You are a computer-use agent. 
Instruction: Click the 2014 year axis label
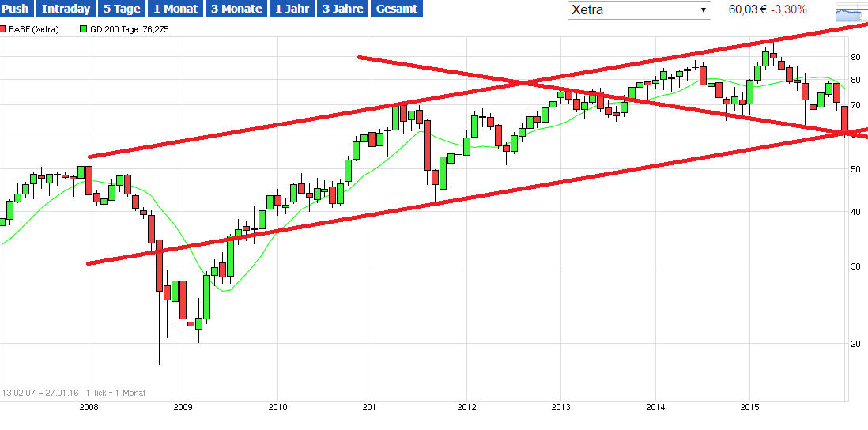point(655,408)
